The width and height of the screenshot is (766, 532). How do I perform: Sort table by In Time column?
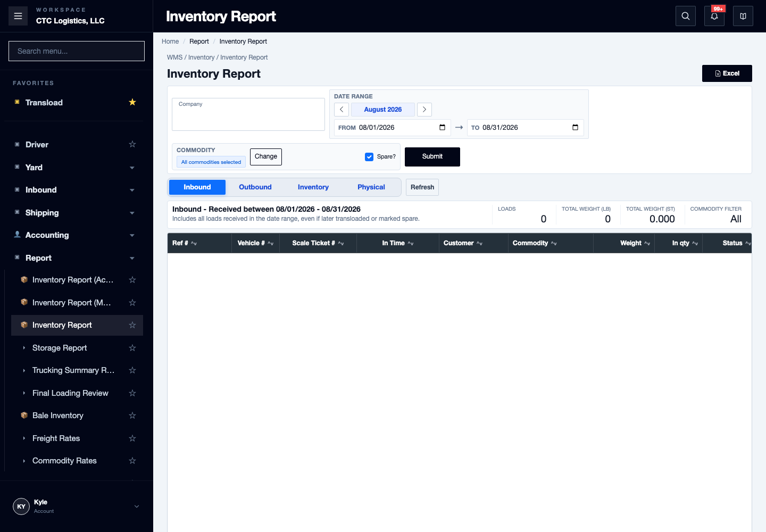398,243
